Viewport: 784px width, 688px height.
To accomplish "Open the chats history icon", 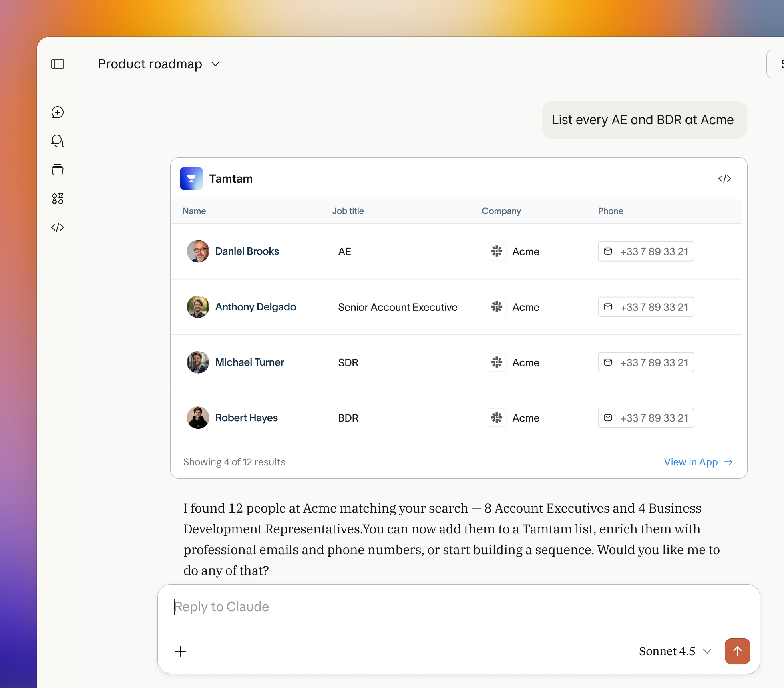I will [58, 141].
